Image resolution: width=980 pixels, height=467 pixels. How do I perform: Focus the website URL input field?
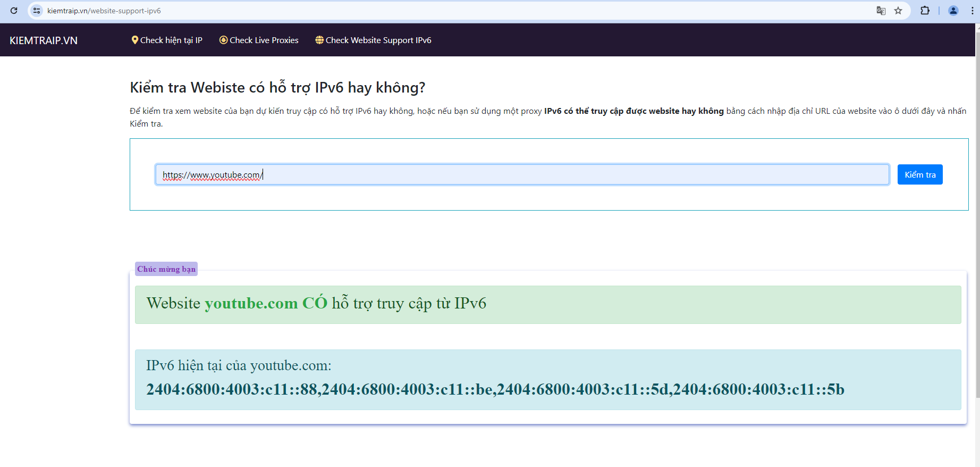[x=522, y=174]
